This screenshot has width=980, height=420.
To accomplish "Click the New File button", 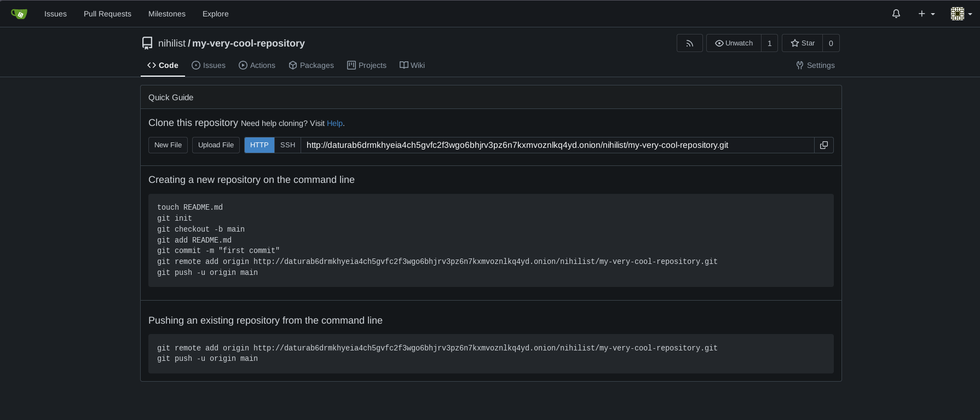I will click(x=168, y=145).
